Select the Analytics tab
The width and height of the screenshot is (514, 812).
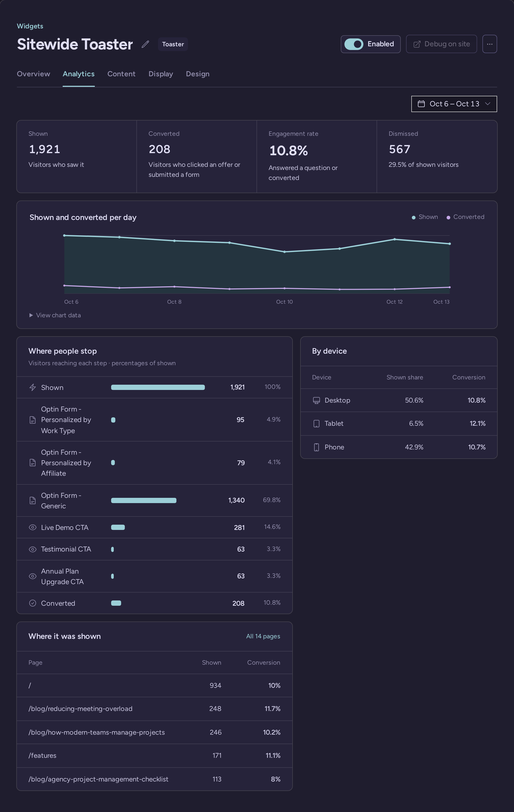point(79,74)
